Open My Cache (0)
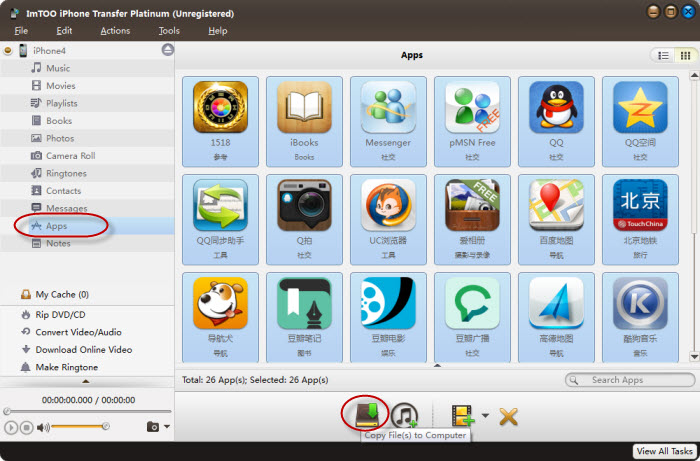700x461 pixels. pos(55,295)
